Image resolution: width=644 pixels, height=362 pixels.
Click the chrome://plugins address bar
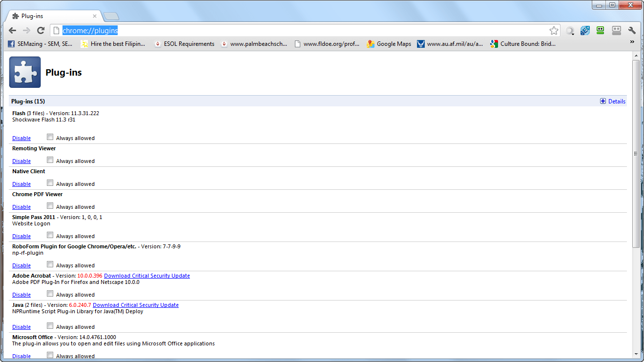tap(305, 31)
